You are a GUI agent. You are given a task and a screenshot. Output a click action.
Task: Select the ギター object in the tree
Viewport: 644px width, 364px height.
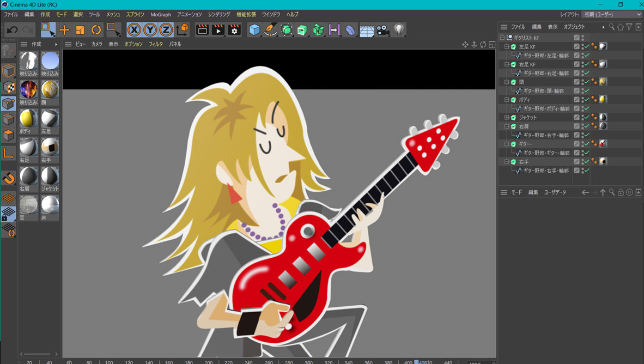tap(525, 144)
